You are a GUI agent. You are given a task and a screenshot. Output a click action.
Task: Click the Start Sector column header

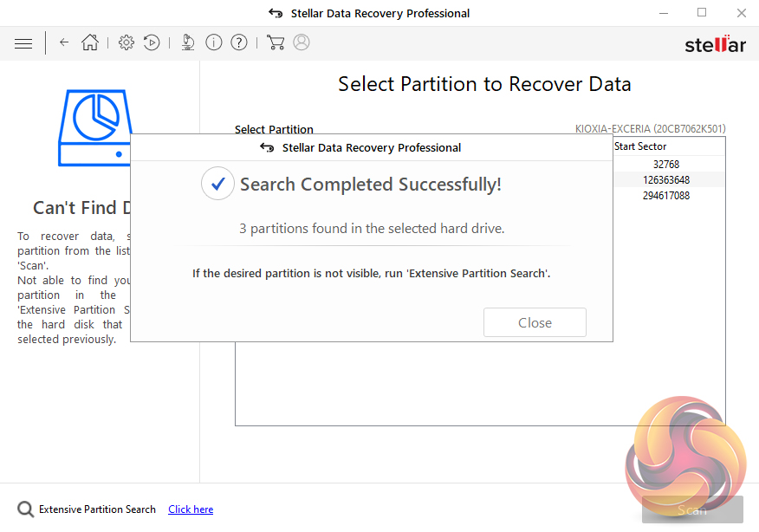[640, 146]
